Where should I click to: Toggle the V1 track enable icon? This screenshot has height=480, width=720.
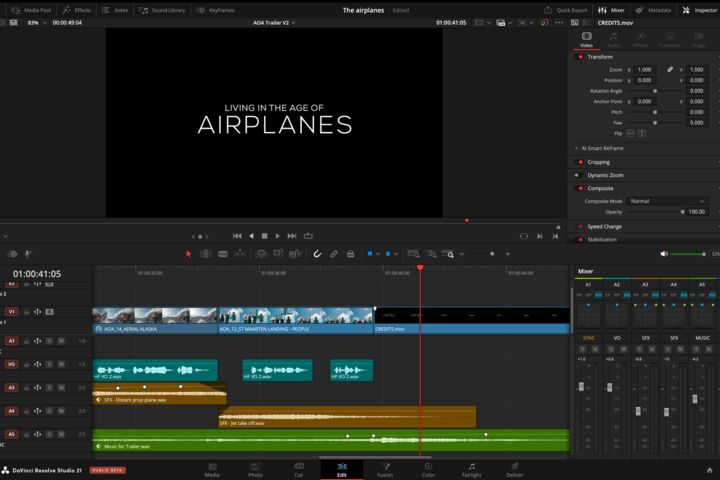point(49,311)
